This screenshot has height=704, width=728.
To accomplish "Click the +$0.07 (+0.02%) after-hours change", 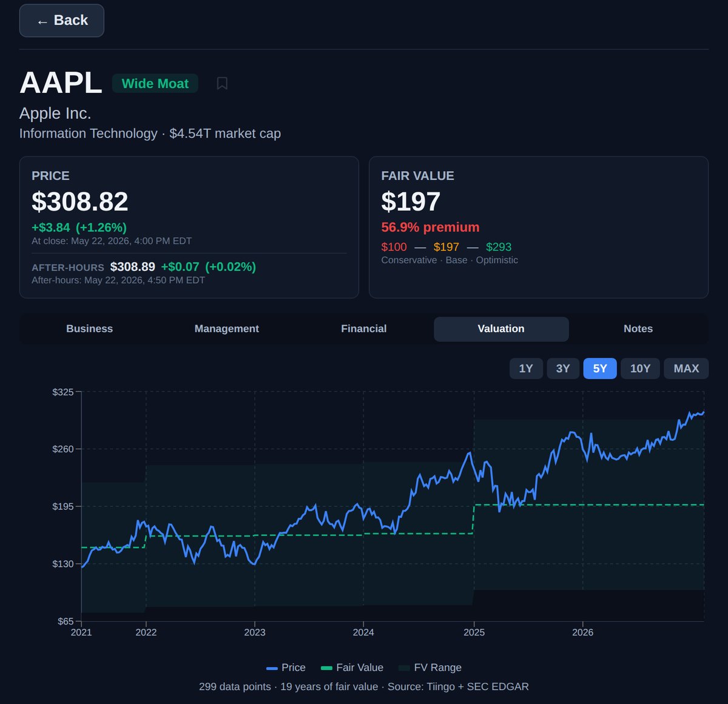I will 209,267.
